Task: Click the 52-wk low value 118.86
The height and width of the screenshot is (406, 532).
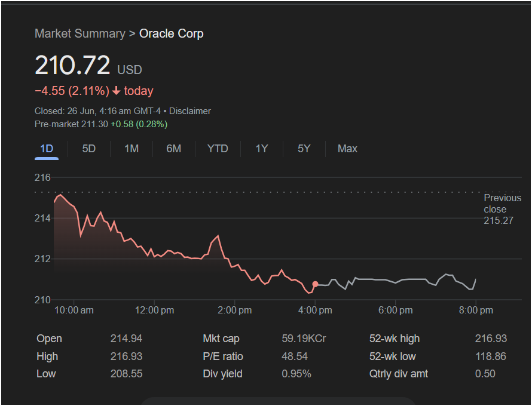Action: pyautogui.click(x=491, y=356)
